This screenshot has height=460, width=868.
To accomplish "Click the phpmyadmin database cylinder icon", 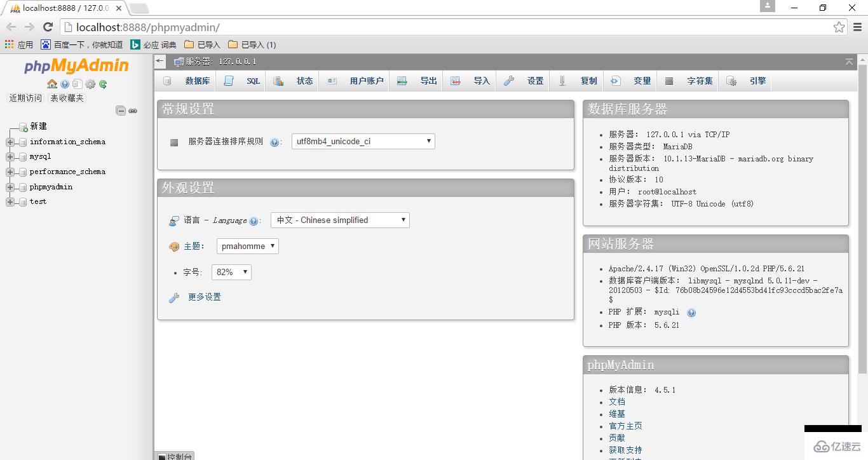I will pos(23,187).
